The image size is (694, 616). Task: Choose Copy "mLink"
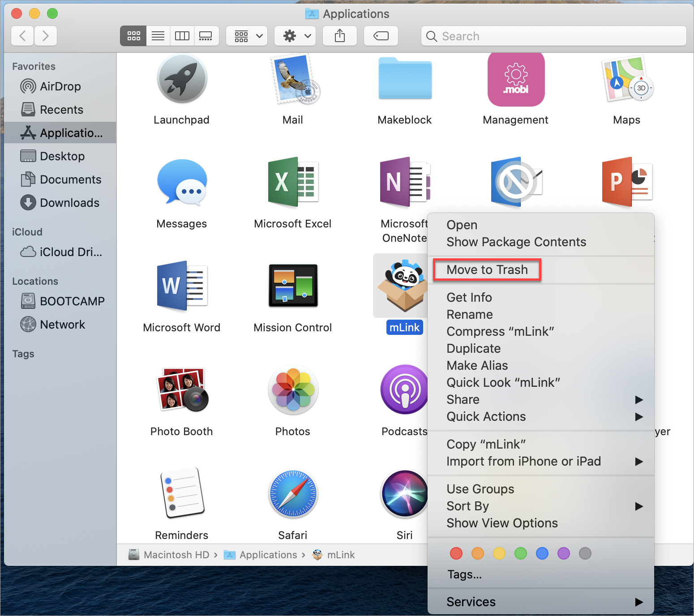pyautogui.click(x=541, y=444)
